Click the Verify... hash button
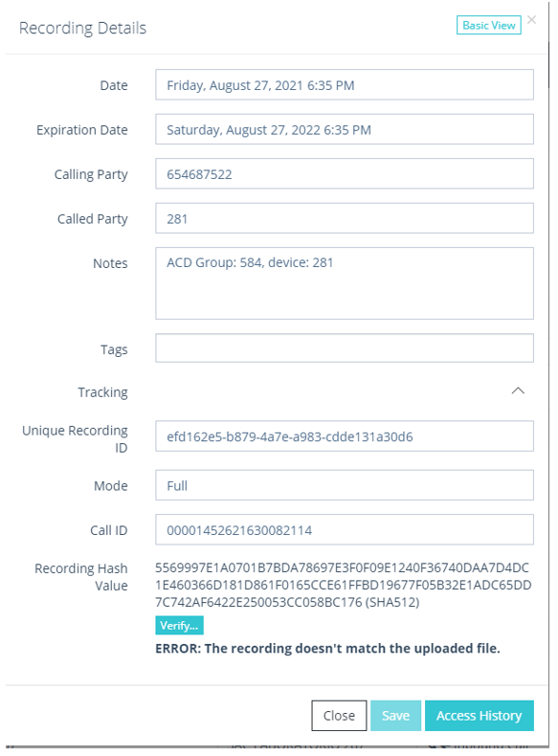The image size is (558, 756). (x=179, y=625)
